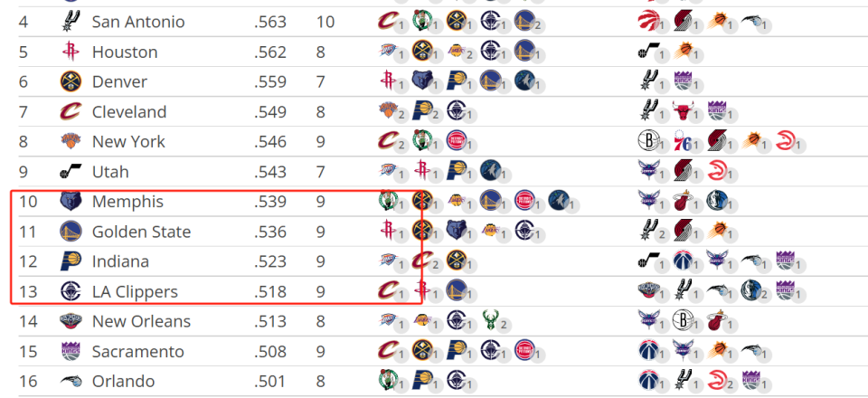
Task: Click the Raptors logo in San Antonio's row
Action: point(648,22)
